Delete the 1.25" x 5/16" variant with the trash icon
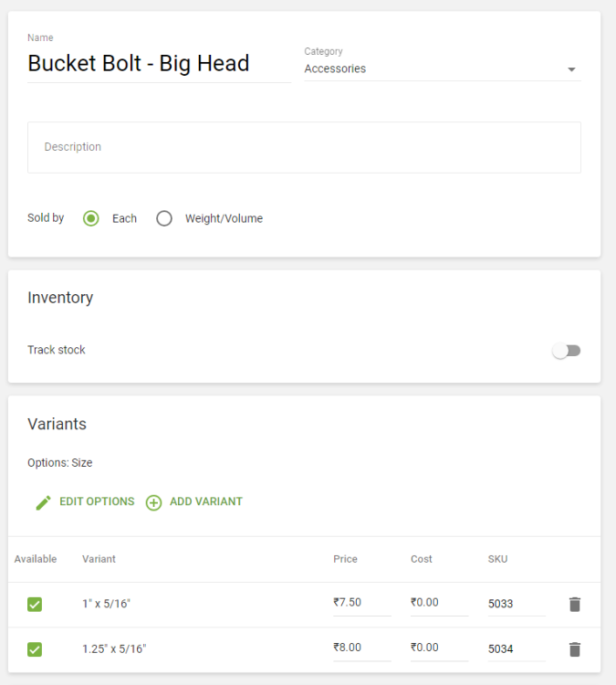 click(574, 649)
